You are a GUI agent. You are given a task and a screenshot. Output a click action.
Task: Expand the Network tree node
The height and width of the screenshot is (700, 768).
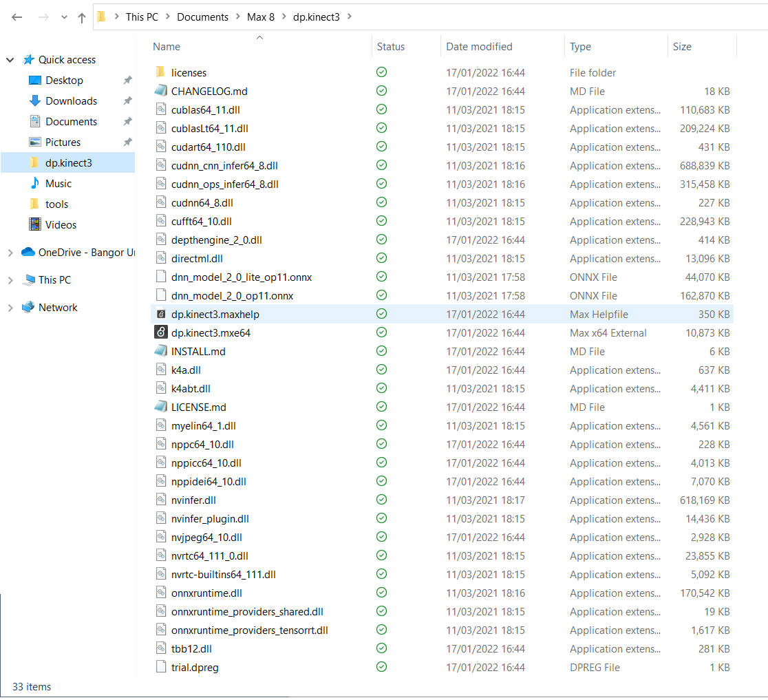point(10,308)
